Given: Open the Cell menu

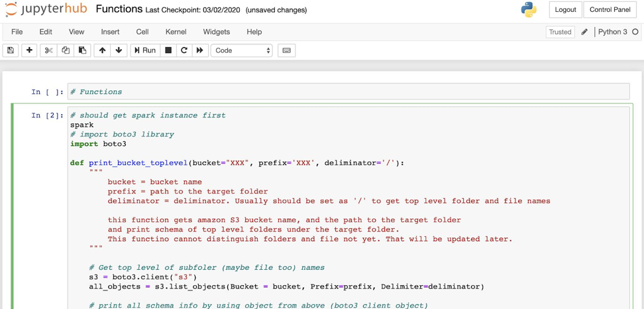Looking at the screenshot, I should tap(142, 32).
